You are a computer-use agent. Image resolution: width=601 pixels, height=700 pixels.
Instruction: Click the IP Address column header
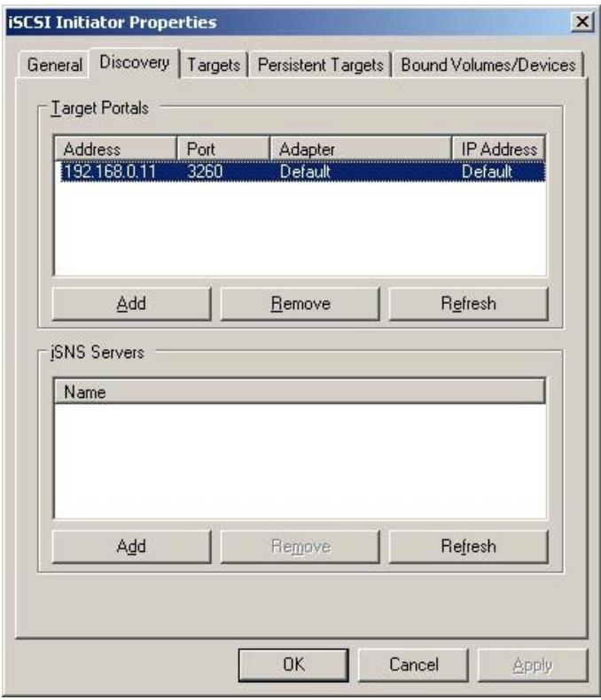(499, 149)
